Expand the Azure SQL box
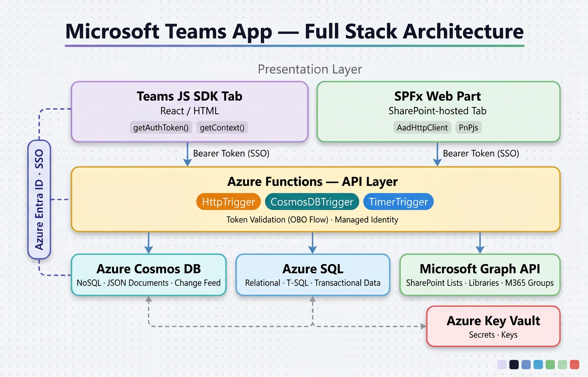Screen dimensions: 588x377 click(x=312, y=275)
